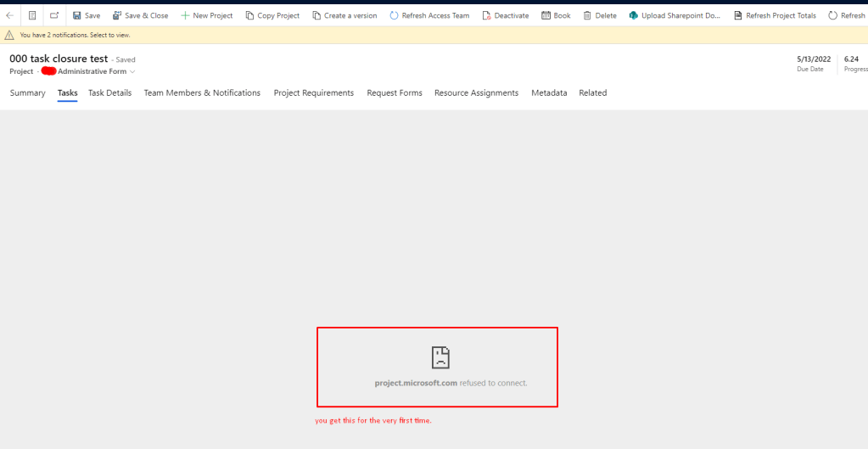Open Team Members & Notifications tab
This screenshot has width=868, height=449.
click(202, 93)
